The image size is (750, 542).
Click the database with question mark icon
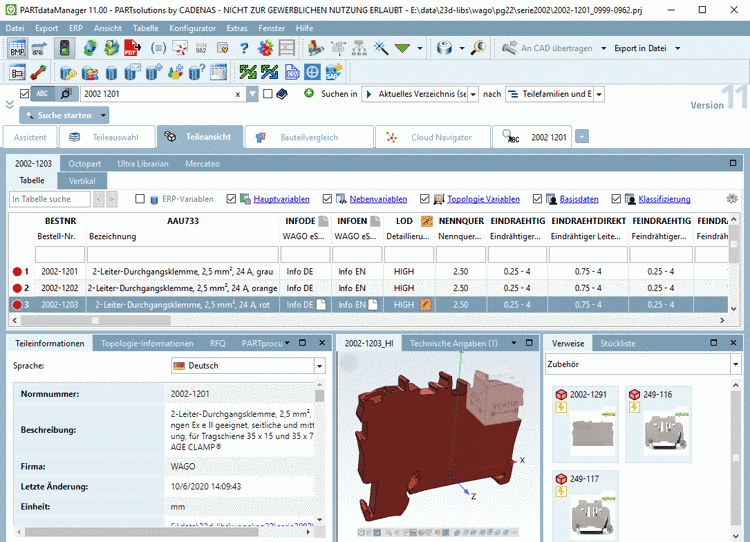click(196, 73)
